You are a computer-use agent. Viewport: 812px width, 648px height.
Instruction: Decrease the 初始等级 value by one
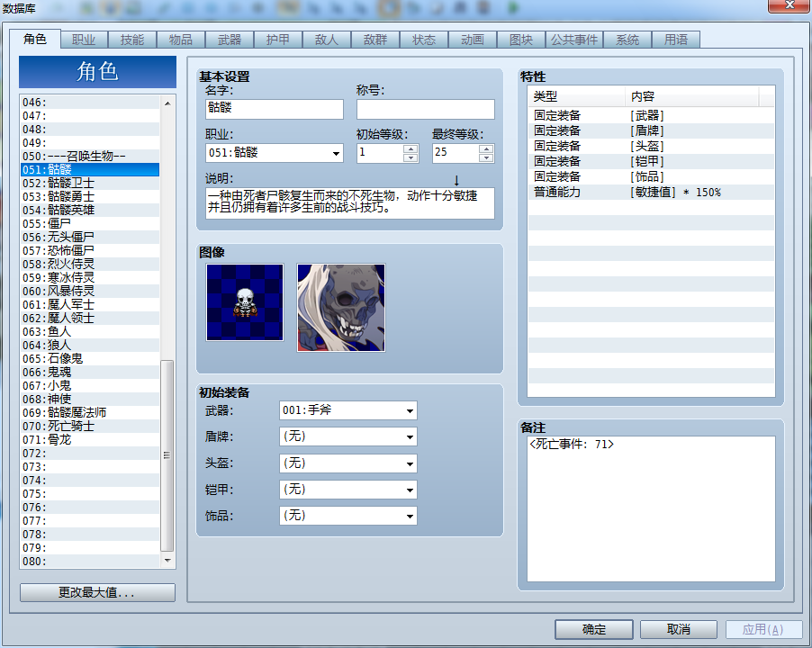(411, 157)
